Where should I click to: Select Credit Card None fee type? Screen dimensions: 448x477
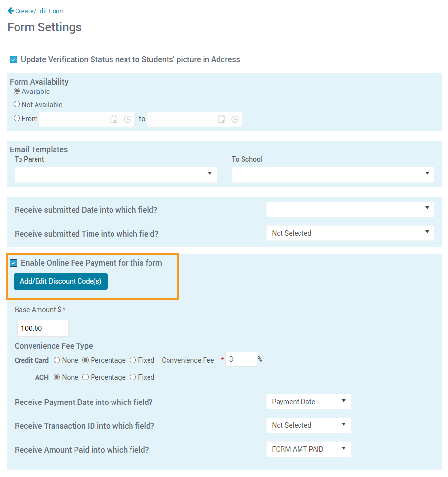click(x=56, y=360)
